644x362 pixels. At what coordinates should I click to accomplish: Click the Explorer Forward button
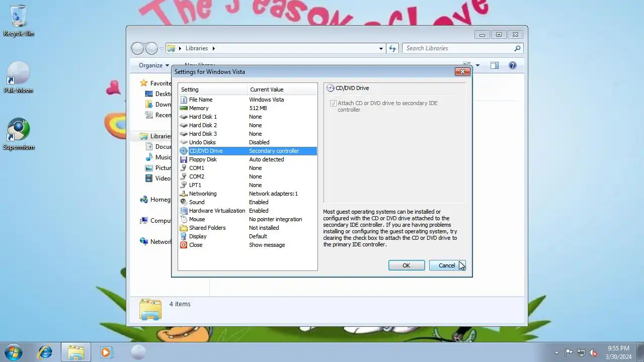pos(151,48)
